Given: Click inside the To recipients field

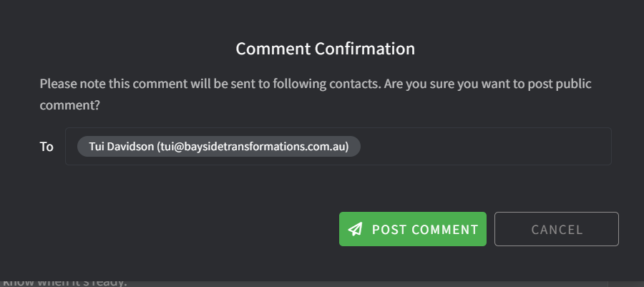Looking at the screenshot, I should pyautogui.click(x=487, y=147).
